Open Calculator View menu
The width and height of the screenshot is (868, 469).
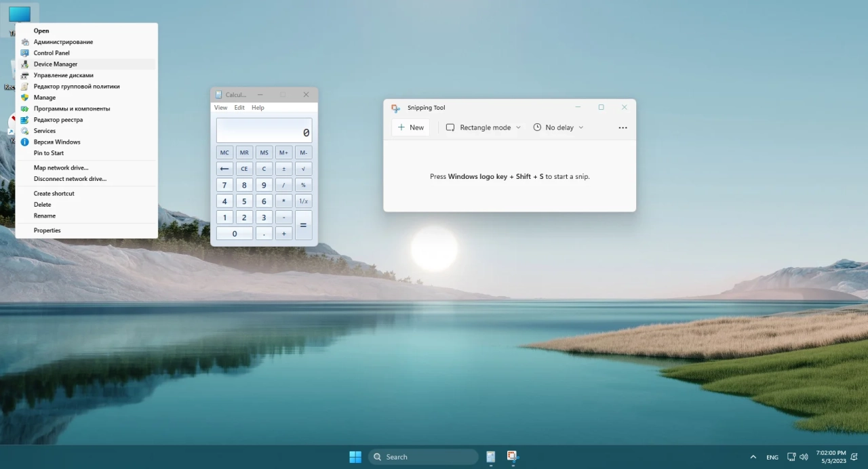click(x=221, y=108)
